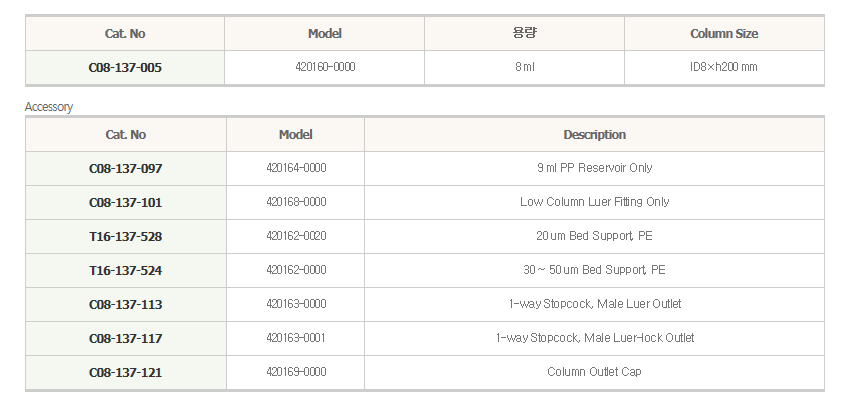Select 20 um Bed Support, PE row

click(425, 236)
